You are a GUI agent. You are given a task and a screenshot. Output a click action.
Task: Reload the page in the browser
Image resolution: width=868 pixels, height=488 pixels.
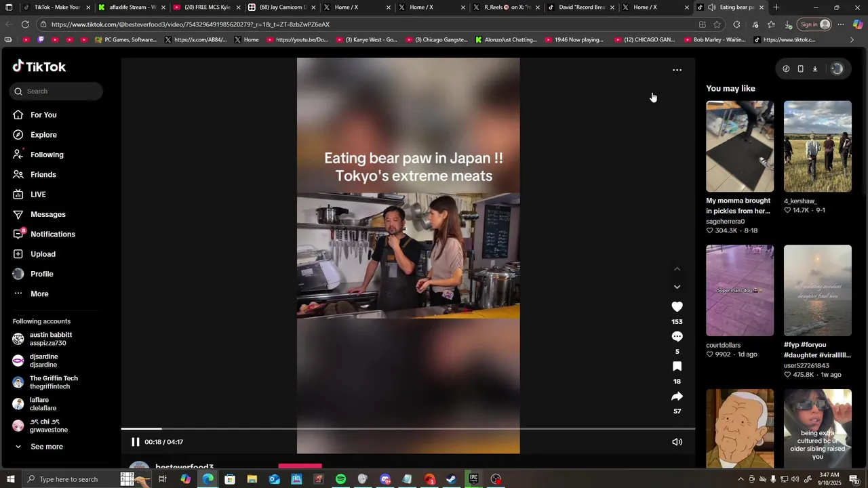(25, 24)
